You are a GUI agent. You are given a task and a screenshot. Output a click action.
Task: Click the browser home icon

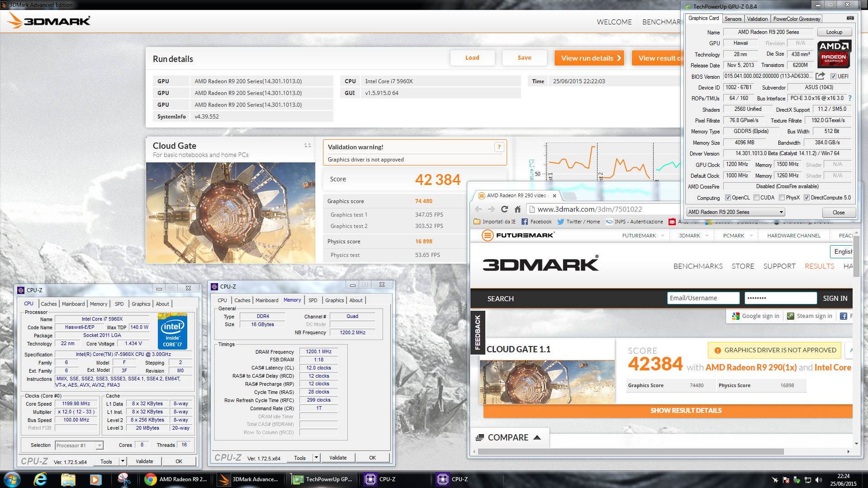517,209
